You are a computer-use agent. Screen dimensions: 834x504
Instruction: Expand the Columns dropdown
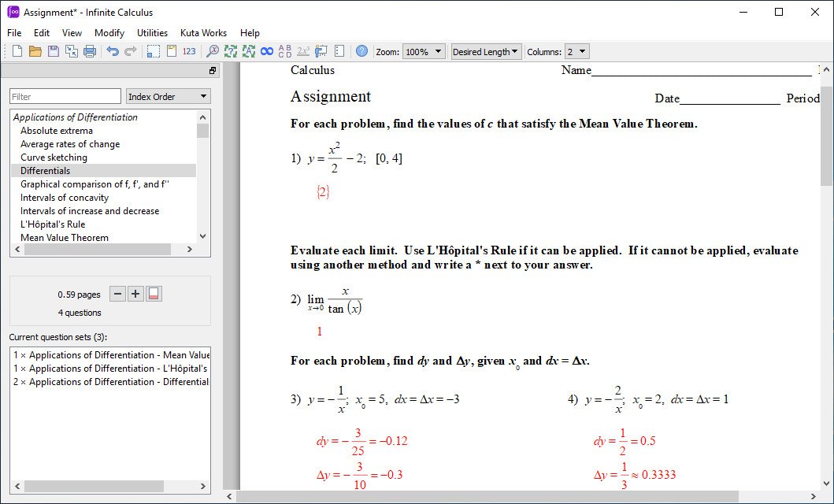point(576,51)
